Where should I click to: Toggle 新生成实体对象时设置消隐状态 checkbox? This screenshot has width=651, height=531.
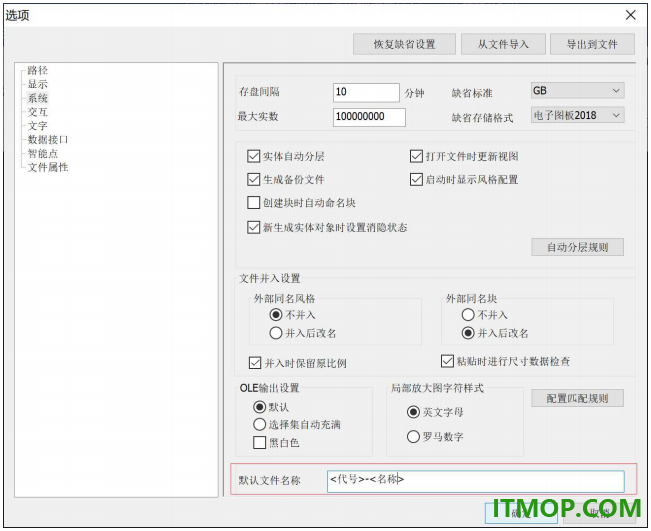click(253, 228)
